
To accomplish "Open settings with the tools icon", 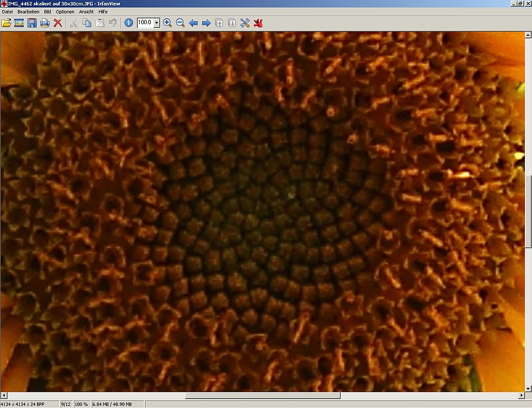I will point(245,23).
